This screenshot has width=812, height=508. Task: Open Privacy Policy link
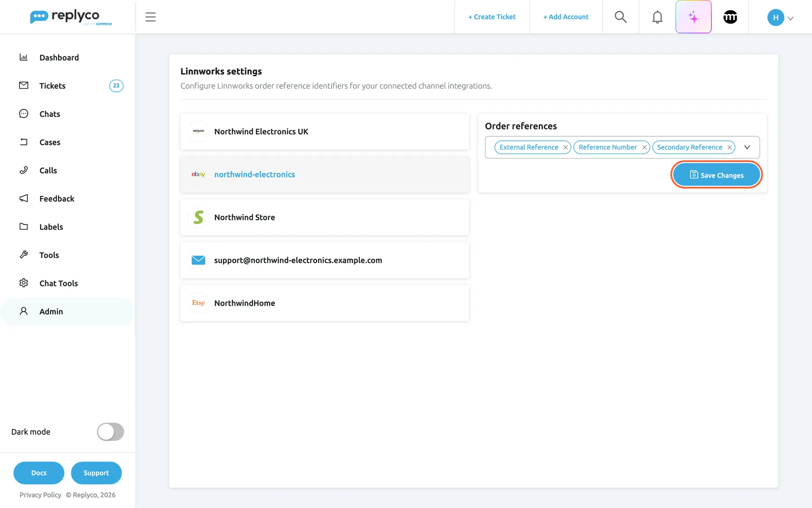tap(41, 495)
